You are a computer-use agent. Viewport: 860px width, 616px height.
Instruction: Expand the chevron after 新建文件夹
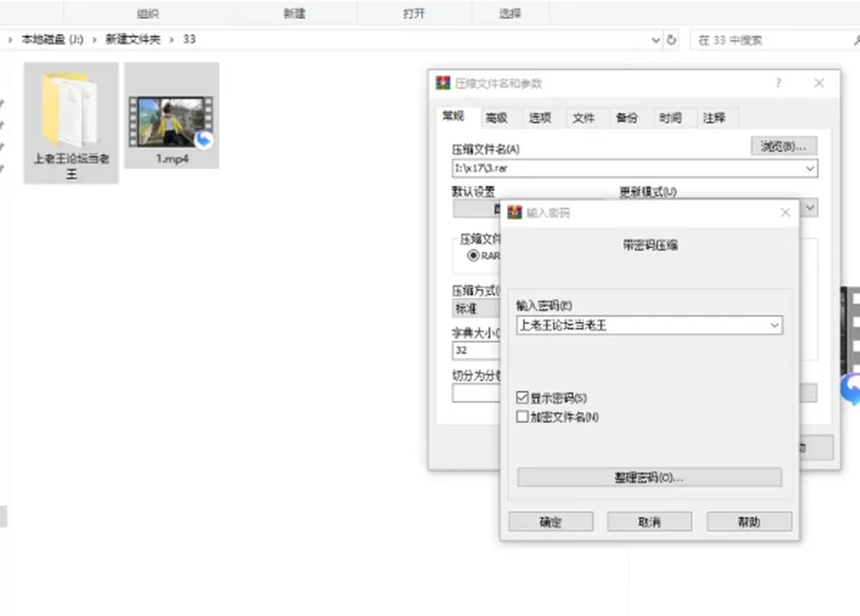point(172,39)
